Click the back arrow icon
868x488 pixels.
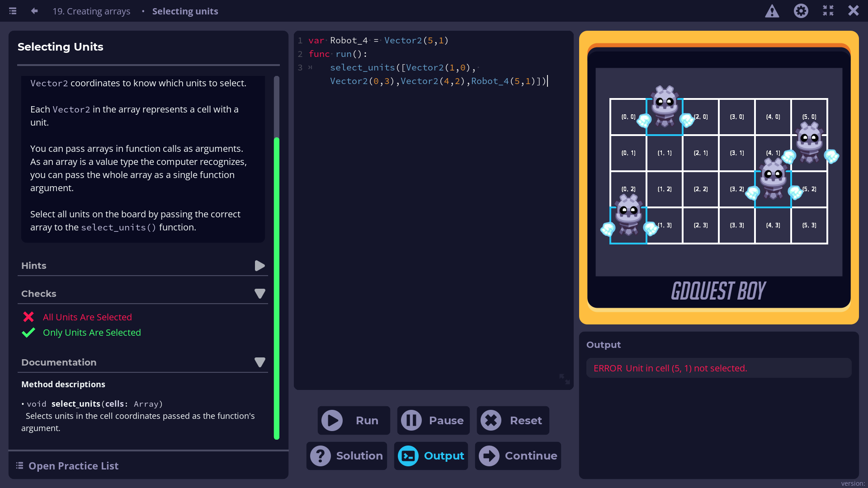(34, 11)
